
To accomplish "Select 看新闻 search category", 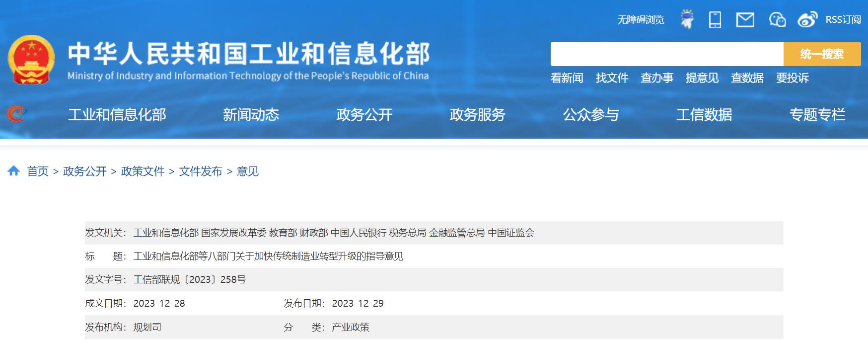I will [x=567, y=78].
